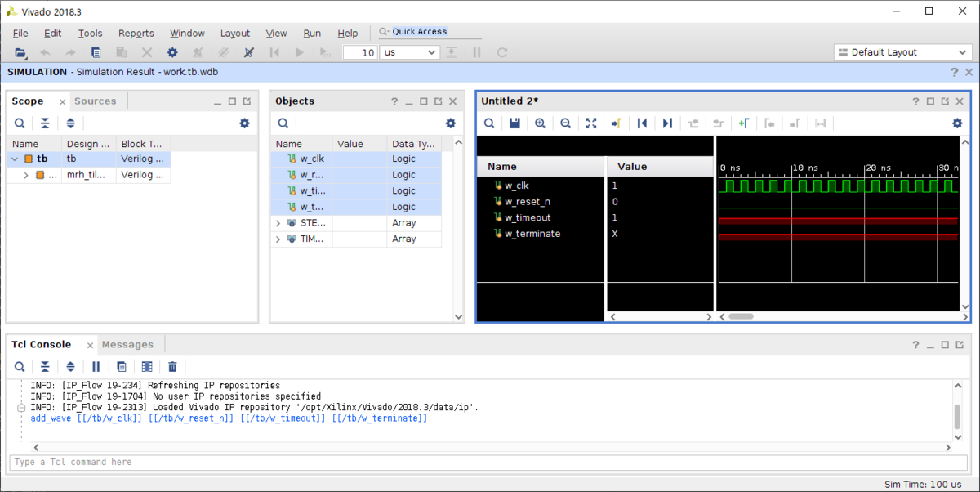Switch to the Messages tab
Viewport: 980px width, 492px height.
point(127,345)
